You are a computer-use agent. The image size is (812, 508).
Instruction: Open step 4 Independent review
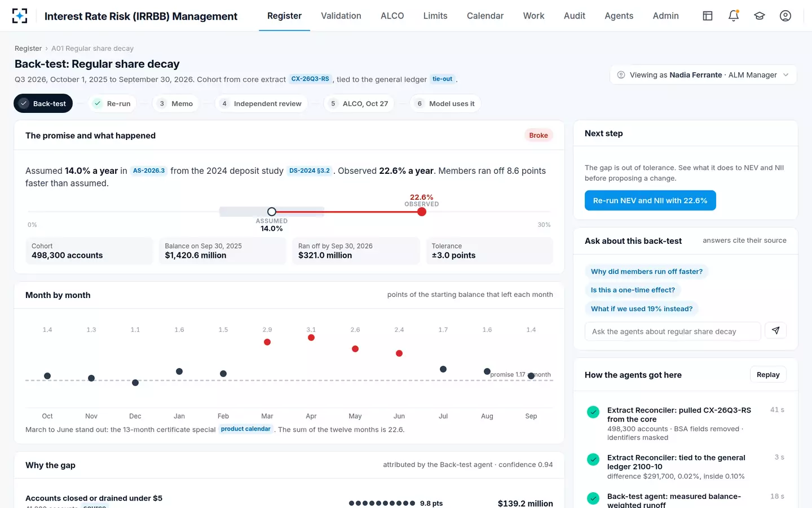point(261,103)
